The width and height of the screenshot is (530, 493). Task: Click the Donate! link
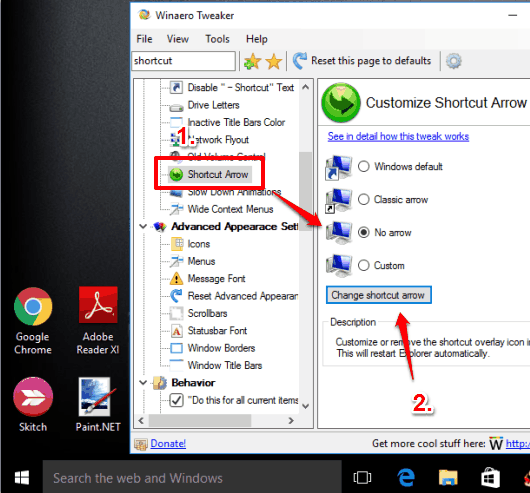[x=168, y=444]
